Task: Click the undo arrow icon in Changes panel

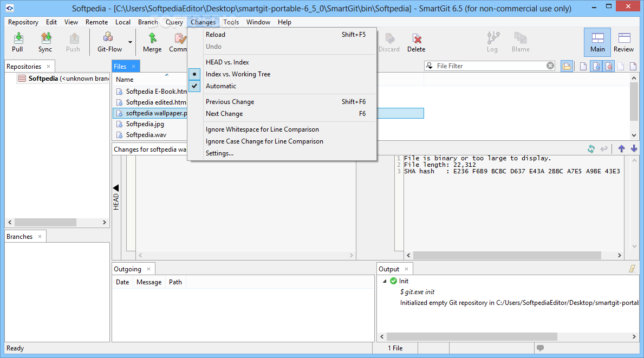Action: pyautogui.click(x=604, y=148)
